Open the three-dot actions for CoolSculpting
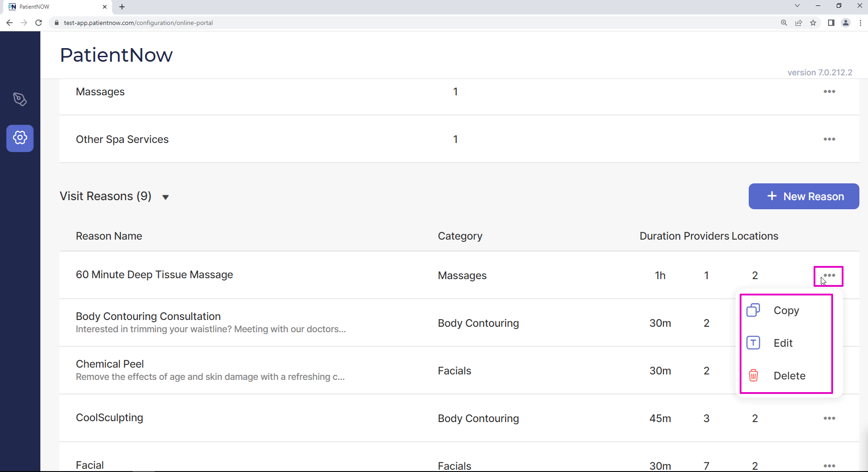Screen dimensions: 868x472 pyautogui.click(x=830, y=418)
